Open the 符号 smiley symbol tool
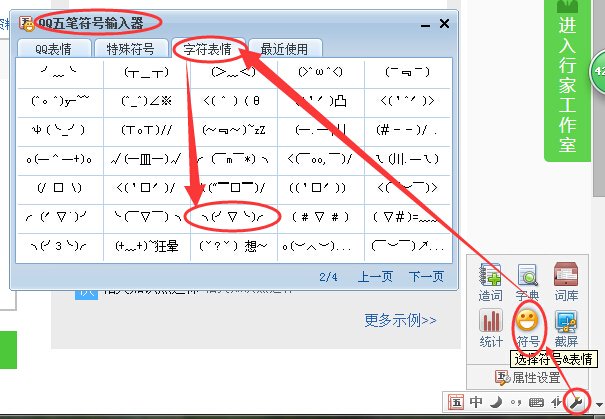Screen dimensions: 605x419 [527, 328]
